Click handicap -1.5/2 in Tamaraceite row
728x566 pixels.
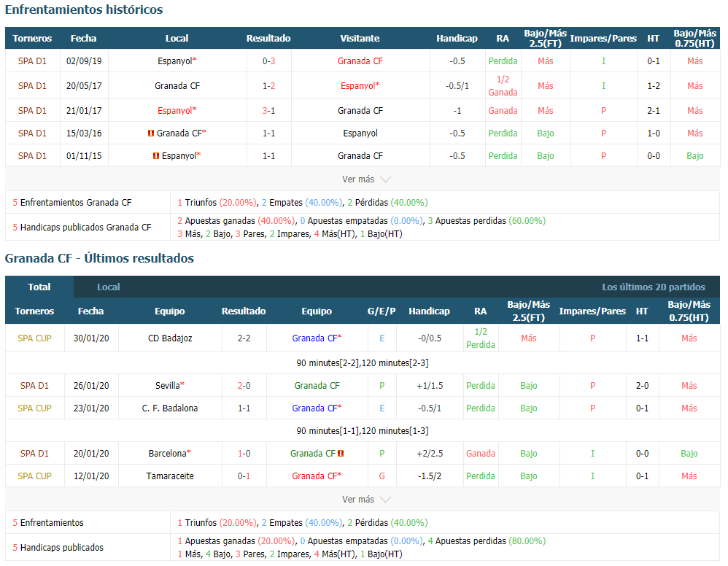tap(430, 476)
